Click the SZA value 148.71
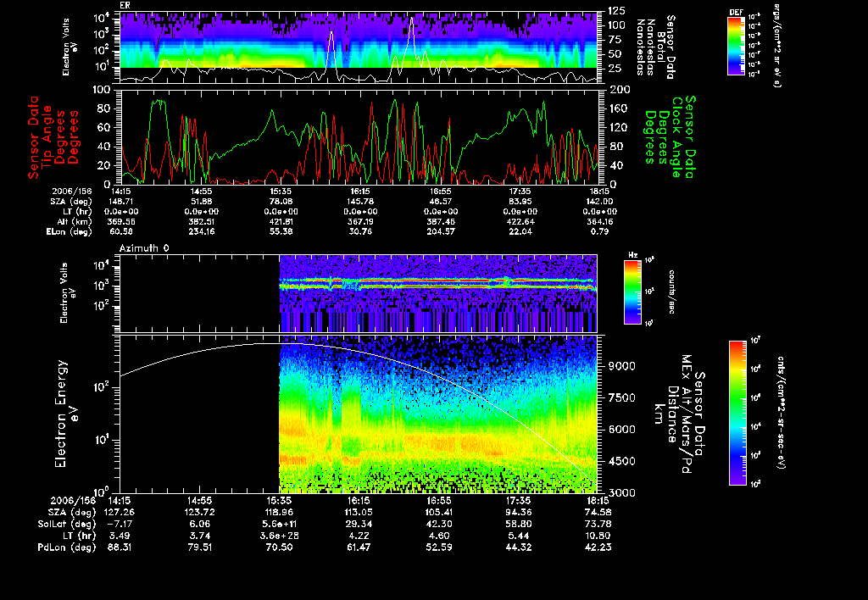This screenshot has width=868, height=600. (x=121, y=202)
